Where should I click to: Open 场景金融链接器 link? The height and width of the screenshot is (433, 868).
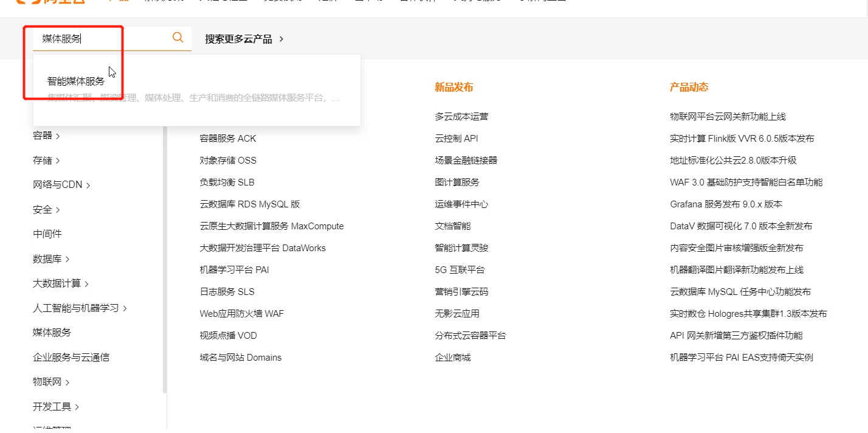[x=466, y=161]
